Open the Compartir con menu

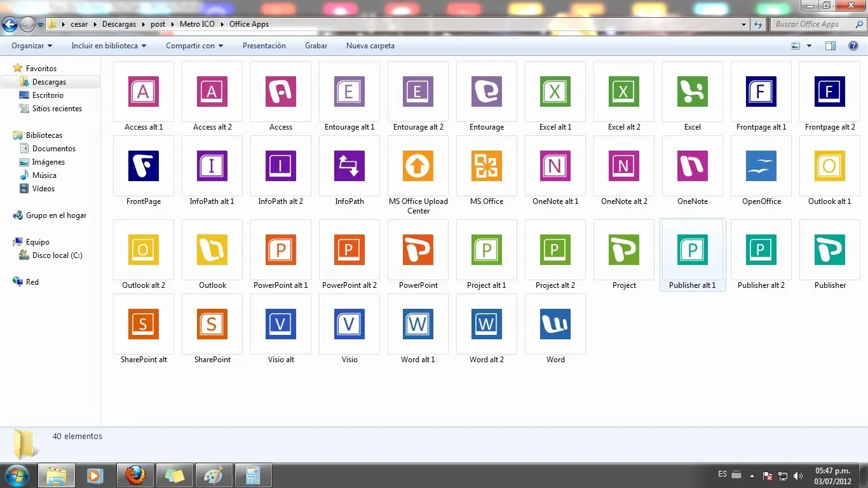click(194, 46)
